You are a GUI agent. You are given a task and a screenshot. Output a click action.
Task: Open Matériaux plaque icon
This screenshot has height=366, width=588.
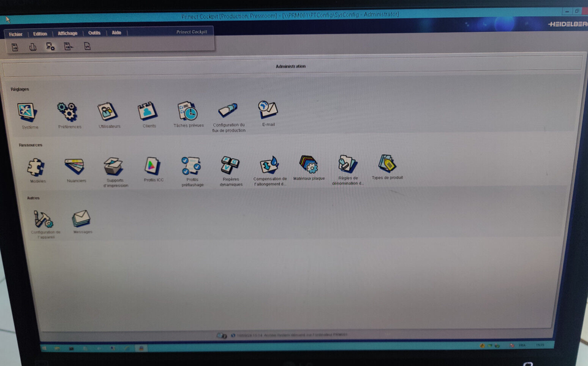tap(308, 165)
